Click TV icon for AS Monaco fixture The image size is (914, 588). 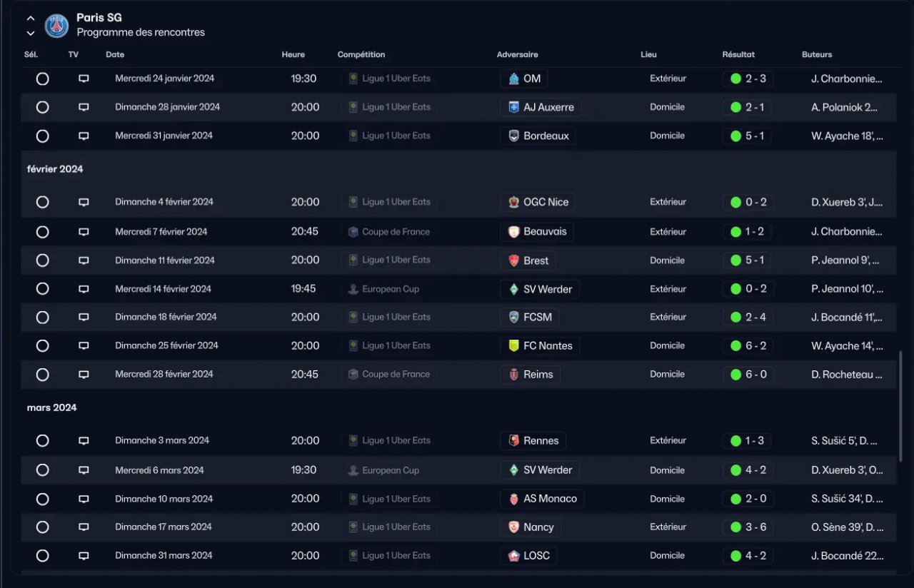coord(84,499)
